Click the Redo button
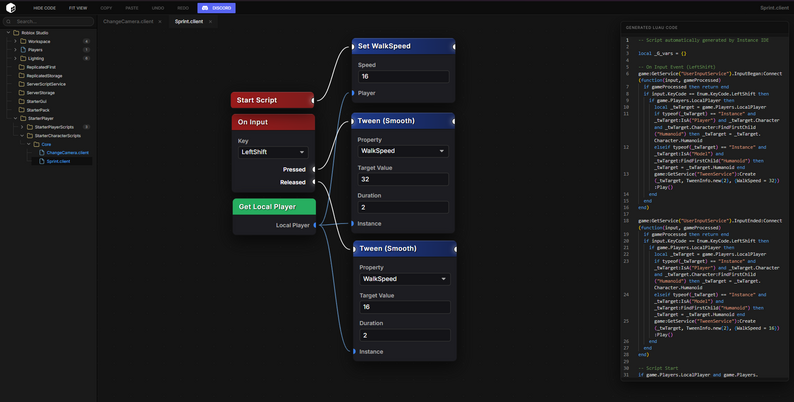The width and height of the screenshot is (794, 402). (183, 8)
